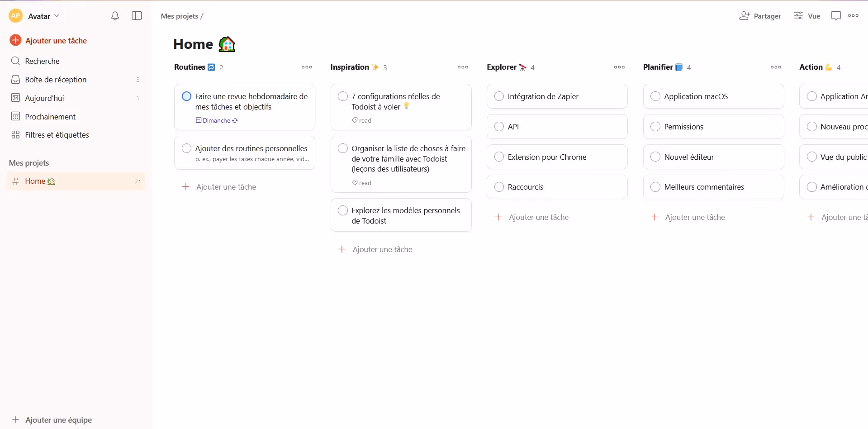Complete the Application macOS task
Image resolution: width=868 pixels, height=429 pixels.
click(655, 96)
